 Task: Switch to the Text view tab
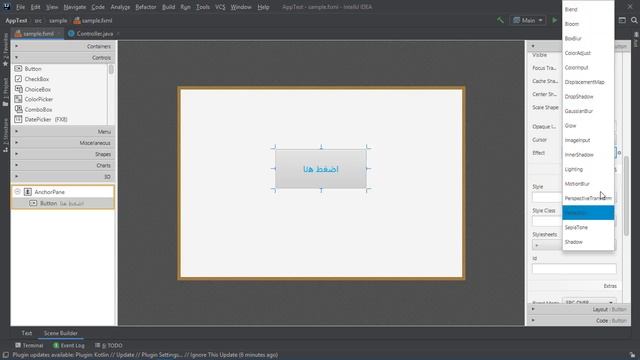click(x=27, y=333)
